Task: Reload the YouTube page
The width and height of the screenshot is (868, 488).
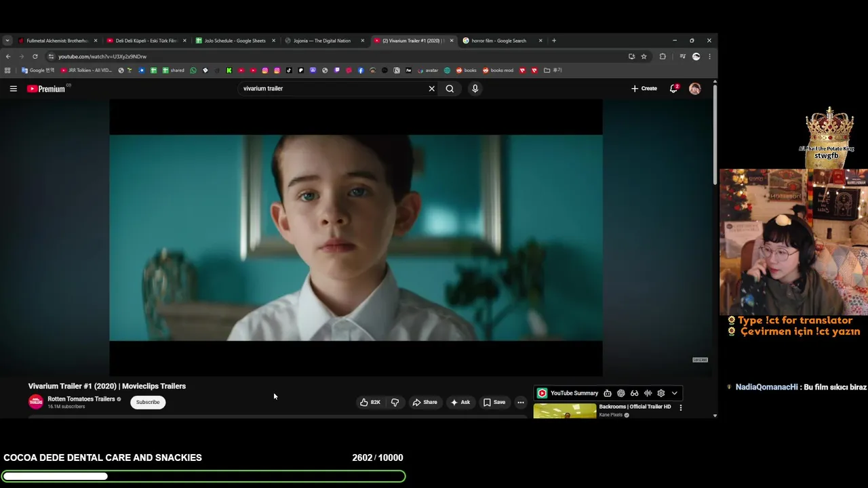Action: (x=35, y=56)
